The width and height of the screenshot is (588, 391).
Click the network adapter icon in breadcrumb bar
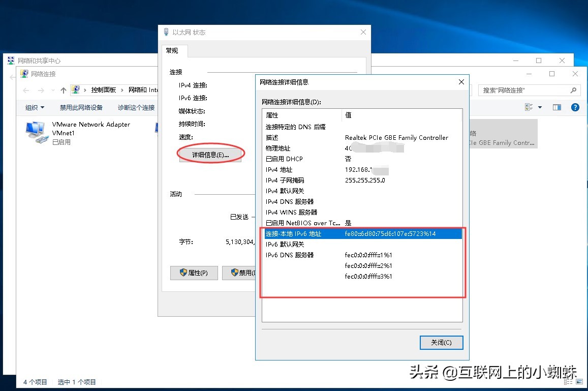tap(76, 89)
